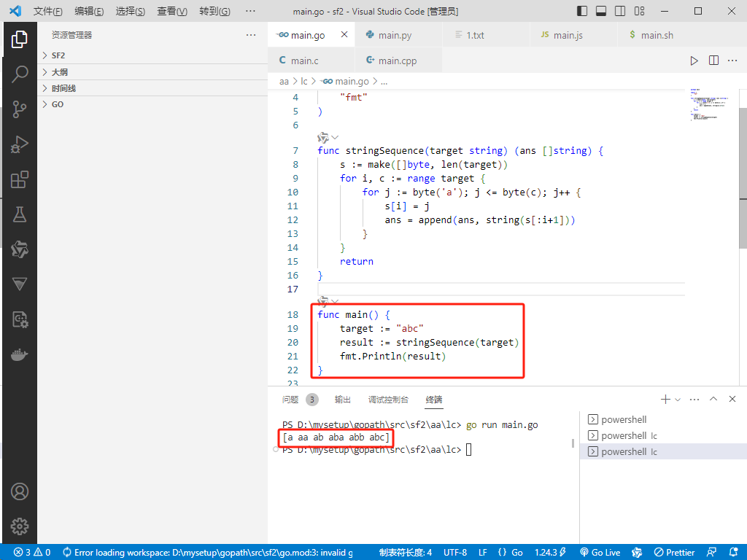The height and width of the screenshot is (560, 747).
Task: Open new terminal launch profile dropdown
Action: click(678, 400)
